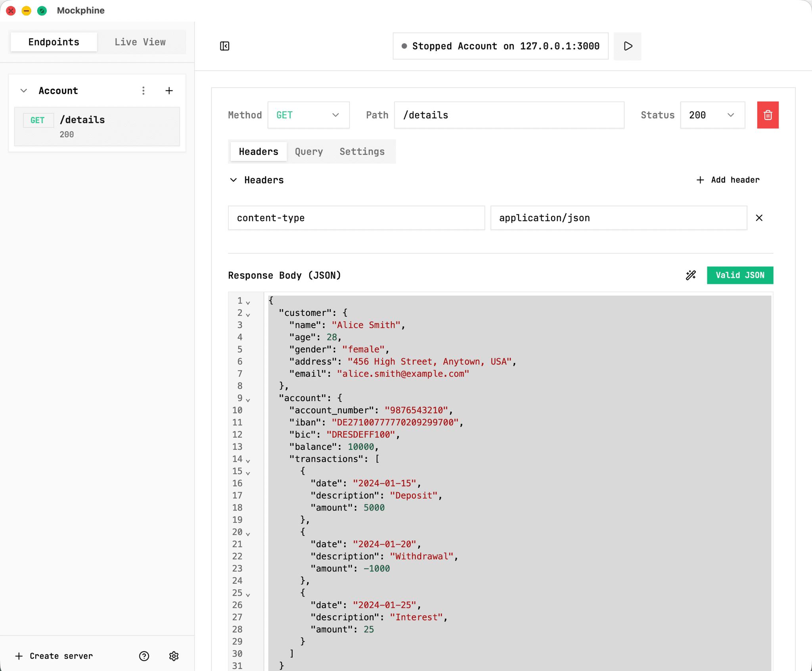
Task: Delete endpoint with red trash icon
Action: point(768,115)
